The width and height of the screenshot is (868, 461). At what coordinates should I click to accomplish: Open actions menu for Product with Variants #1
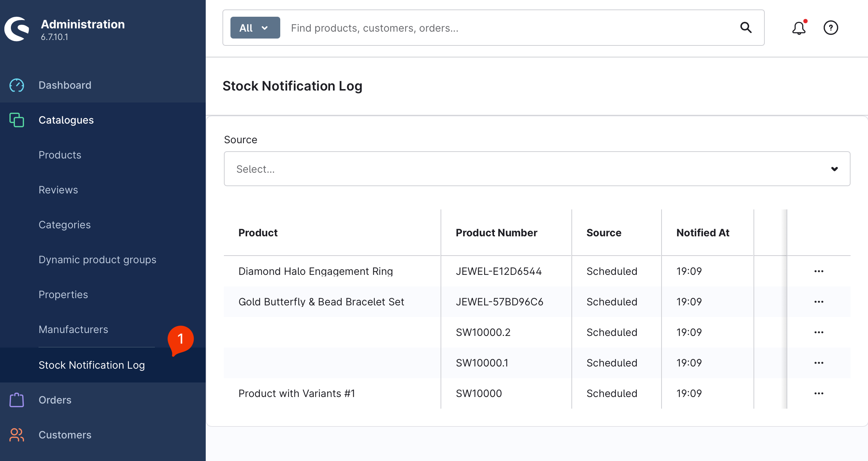click(819, 393)
